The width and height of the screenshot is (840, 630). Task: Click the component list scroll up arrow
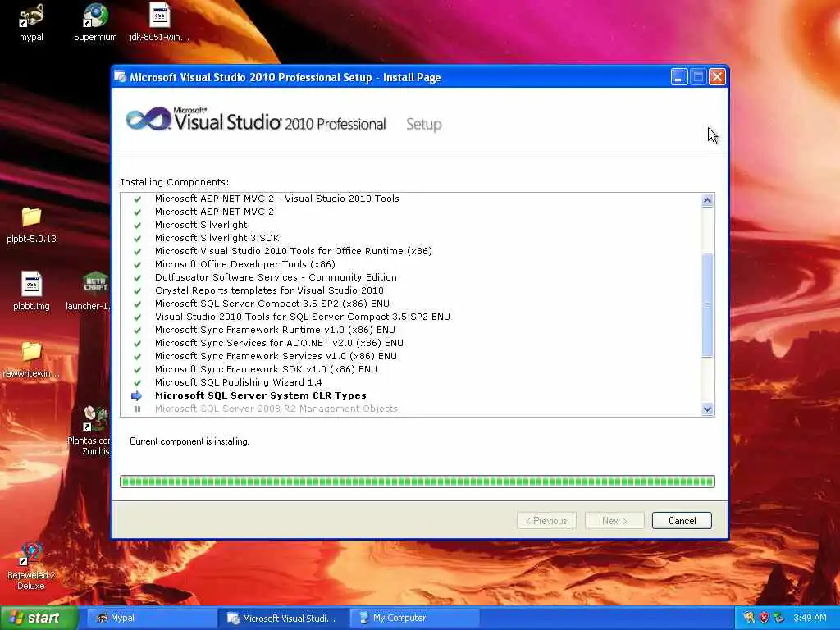tap(707, 200)
